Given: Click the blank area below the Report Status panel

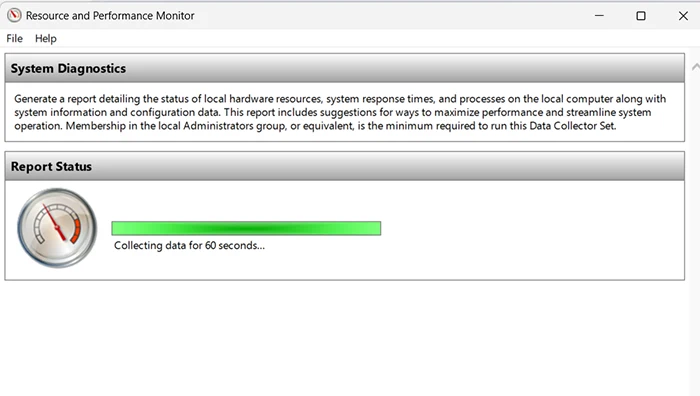Looking at the screenshot, I should coord(345,338).
